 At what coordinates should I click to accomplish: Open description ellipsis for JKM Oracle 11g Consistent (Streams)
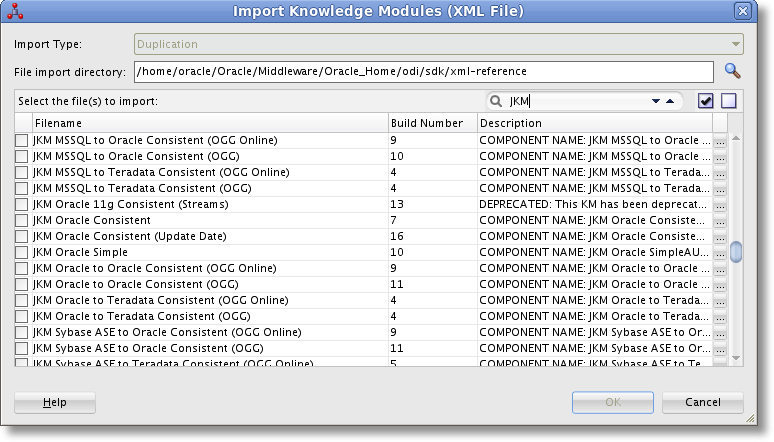[x=720, y=205]
